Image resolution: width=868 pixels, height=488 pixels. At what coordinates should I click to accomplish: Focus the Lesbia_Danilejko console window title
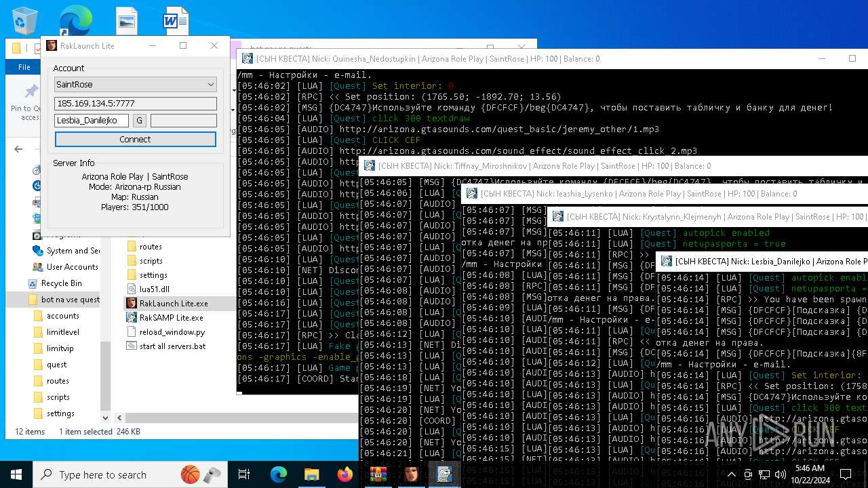[772, 262]
